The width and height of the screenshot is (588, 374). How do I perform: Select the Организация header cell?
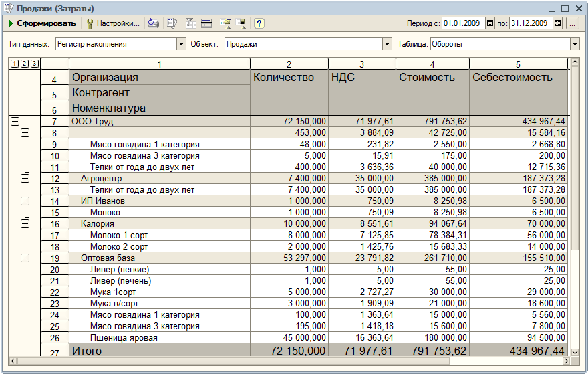click(x=160, y=77)
